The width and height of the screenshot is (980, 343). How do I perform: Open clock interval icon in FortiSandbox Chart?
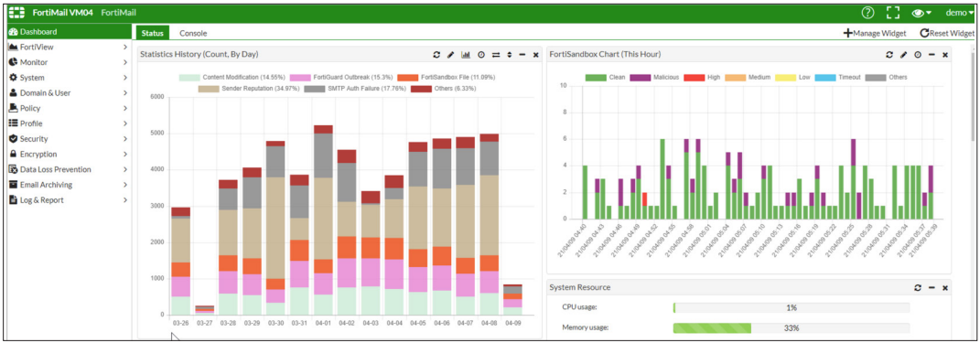click(918, 55)
